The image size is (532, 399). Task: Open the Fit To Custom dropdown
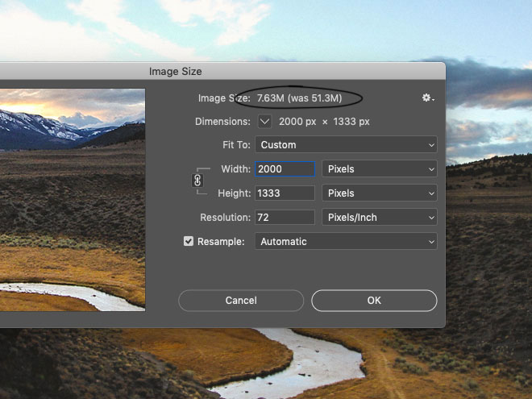[346, 145]
